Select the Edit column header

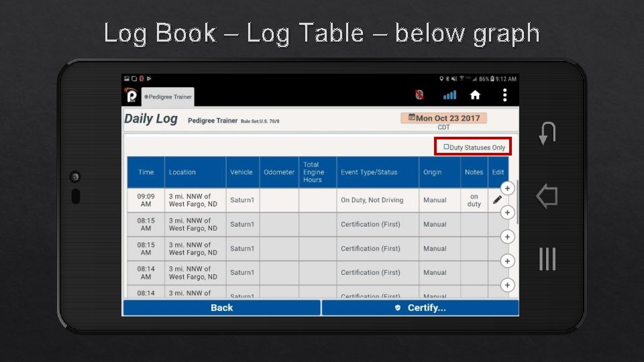click(498, 172)
